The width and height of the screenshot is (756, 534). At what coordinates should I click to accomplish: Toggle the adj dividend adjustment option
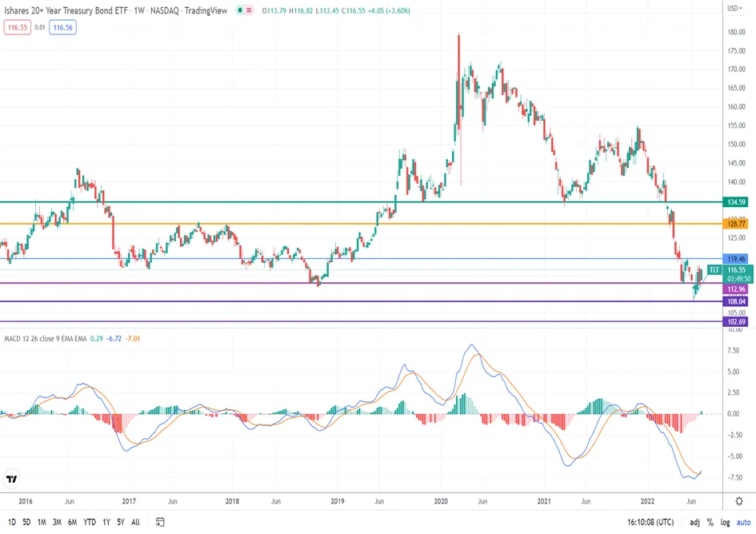coord(694,522)
